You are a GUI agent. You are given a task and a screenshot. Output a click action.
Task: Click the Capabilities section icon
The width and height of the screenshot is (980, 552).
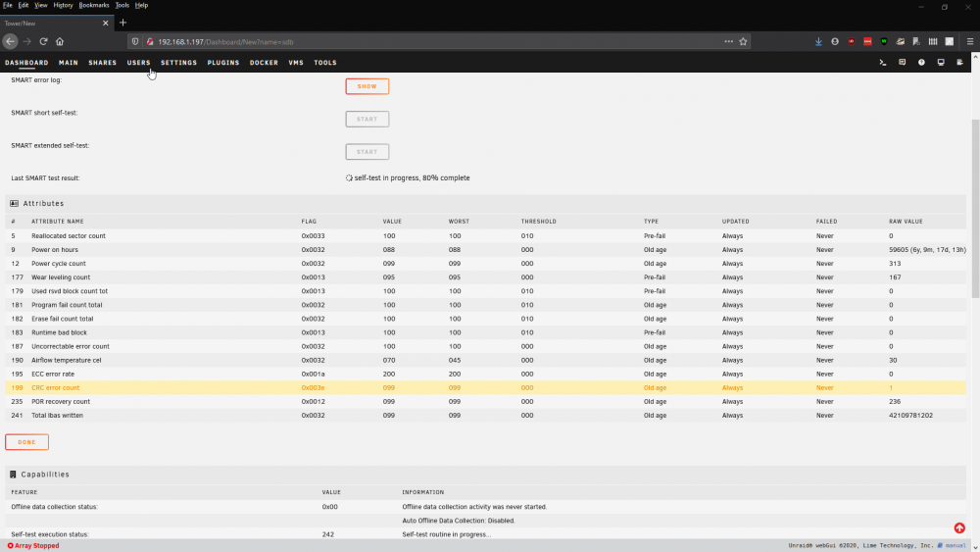13,475
